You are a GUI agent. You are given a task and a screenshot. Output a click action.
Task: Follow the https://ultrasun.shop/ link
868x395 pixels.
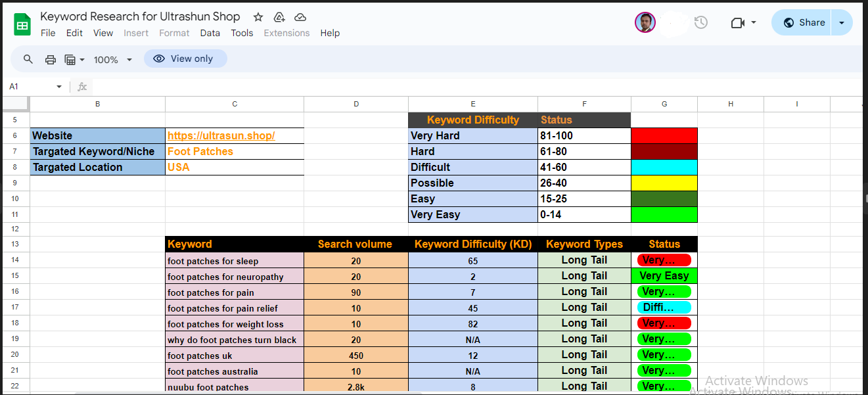pyautogui.click(x=221, y=135)
